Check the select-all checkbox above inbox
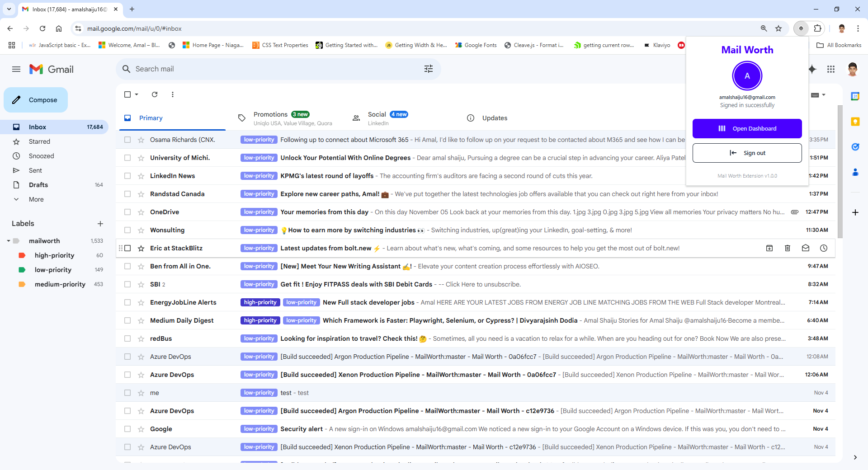Screen dimensions: 868x470 point(127,94)
